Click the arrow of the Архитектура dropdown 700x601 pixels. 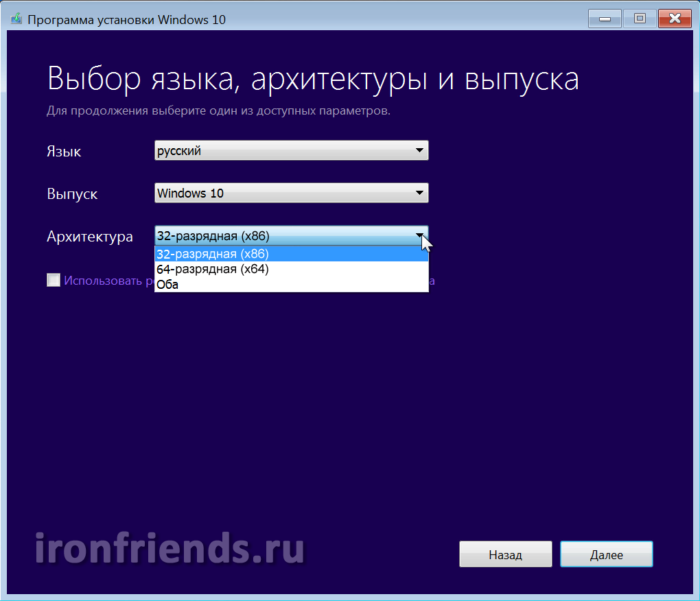[x=420, y=236]
